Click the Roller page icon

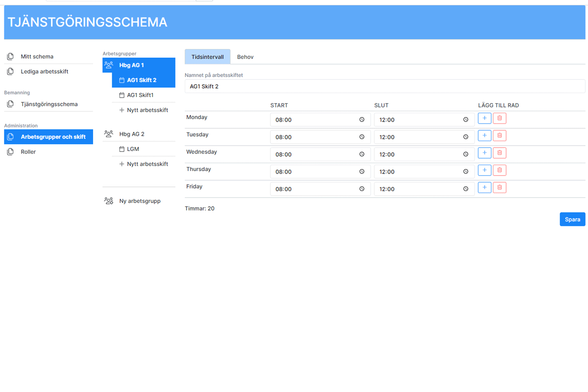10,152
